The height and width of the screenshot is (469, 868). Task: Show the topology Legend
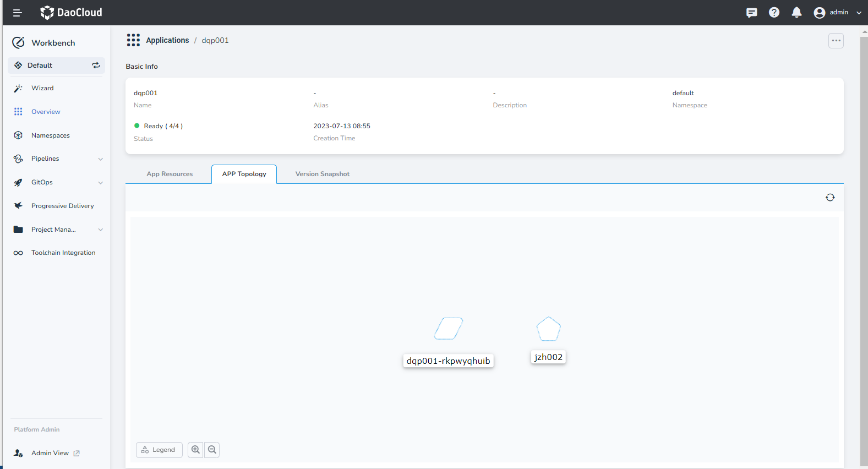[159, 450]
